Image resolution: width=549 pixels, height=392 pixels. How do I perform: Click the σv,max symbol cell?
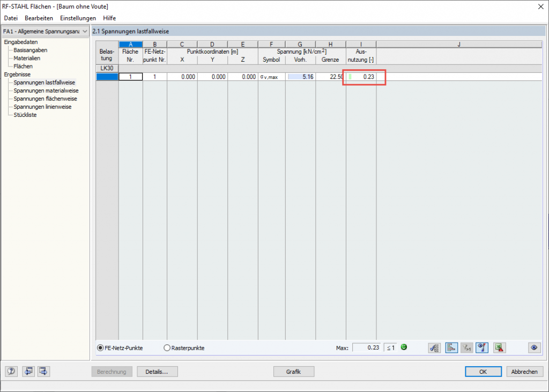tap(272, 77)
